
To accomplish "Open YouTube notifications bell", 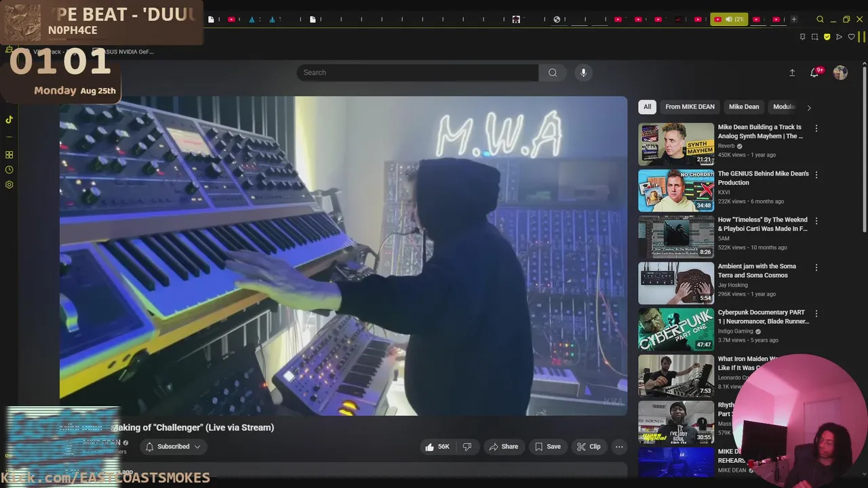I will point(814,73).
